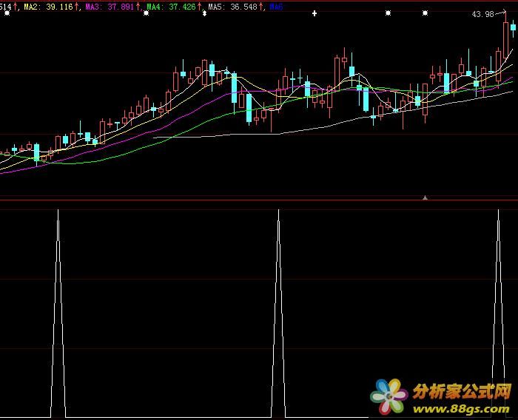The image size is (518, 420).
Task: Click the 分析家公式网 watermark text
Action: [x=462, y=390]
